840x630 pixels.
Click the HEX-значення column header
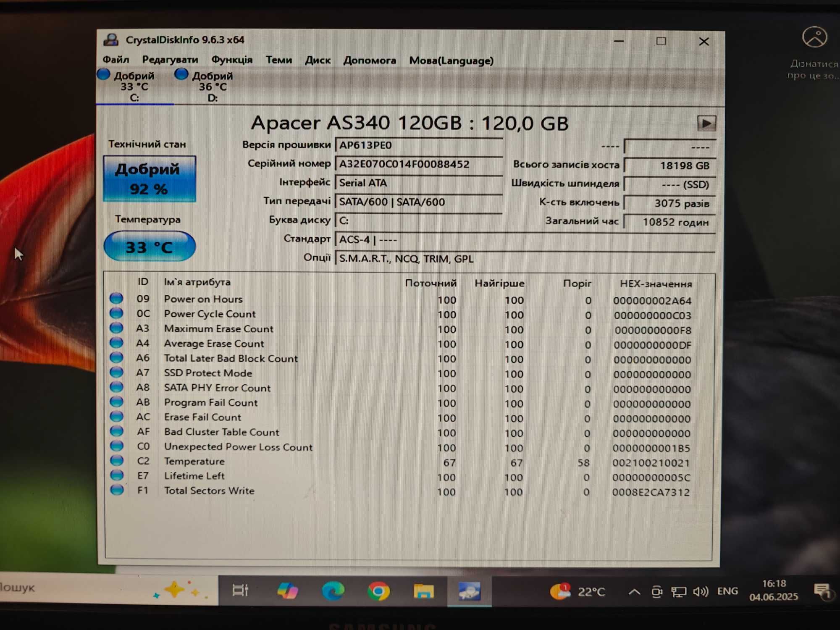click(x=656, y=284)
